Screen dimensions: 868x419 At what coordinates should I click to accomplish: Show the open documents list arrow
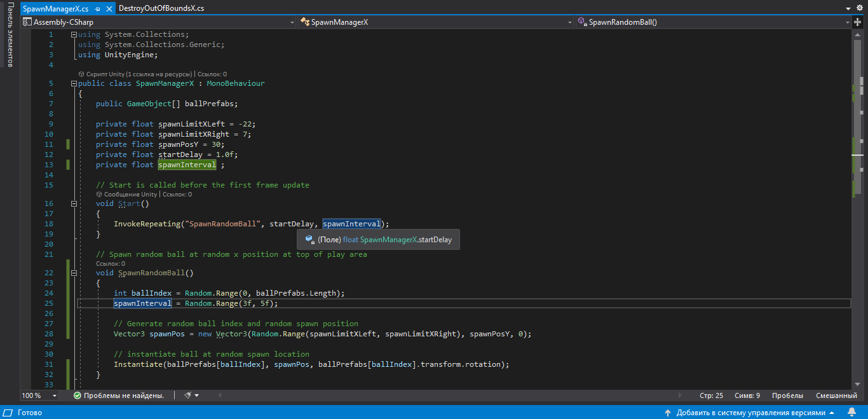pyautogui.click(x=848, y=8)
